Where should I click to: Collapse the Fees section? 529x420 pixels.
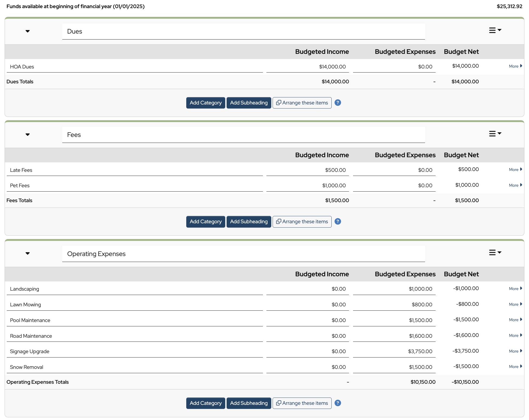28,135
